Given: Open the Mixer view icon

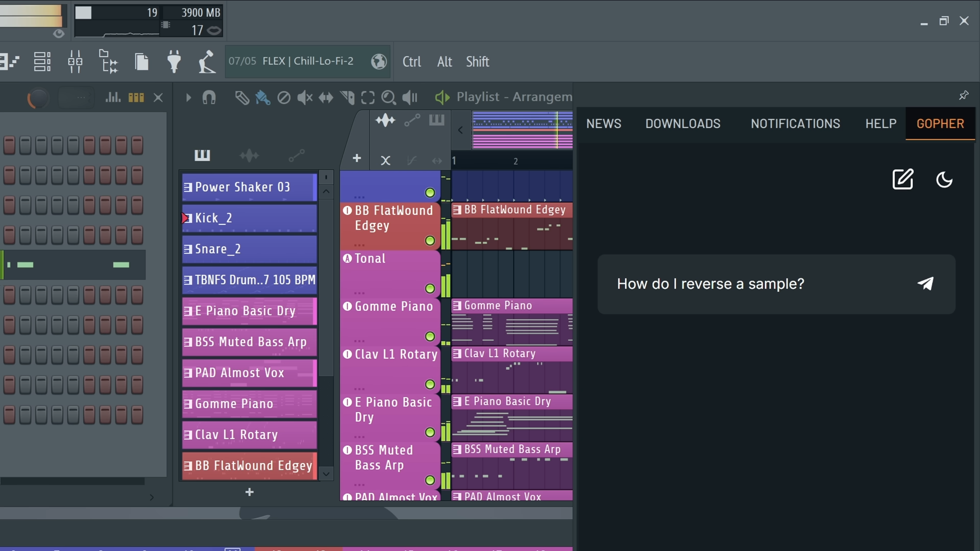Looking at the screenshot, I should click(75, 62).
